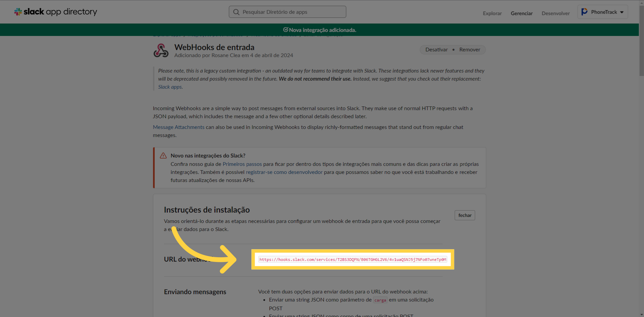Click the Slack app directory logo

click(x=56, y=12)
